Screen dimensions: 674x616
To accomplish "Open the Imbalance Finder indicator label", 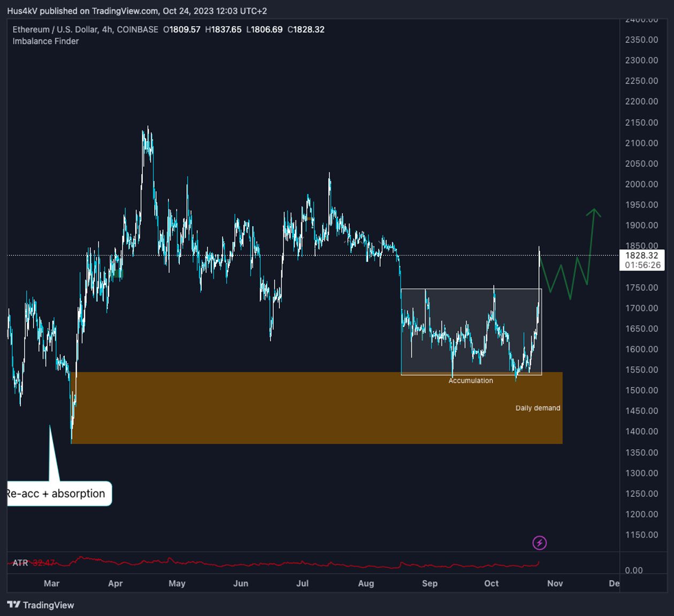I will click(45, 41).
